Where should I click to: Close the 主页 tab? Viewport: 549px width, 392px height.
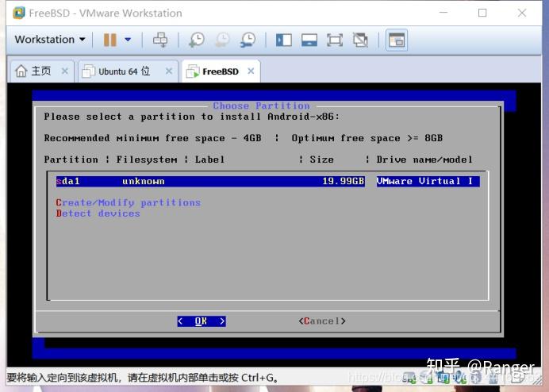point(65,71)
